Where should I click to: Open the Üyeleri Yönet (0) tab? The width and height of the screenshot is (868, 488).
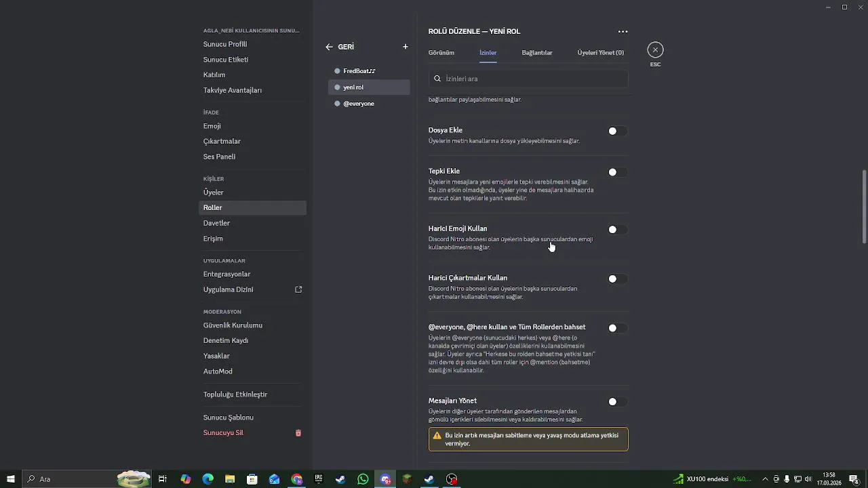click(x=601, y=53)
